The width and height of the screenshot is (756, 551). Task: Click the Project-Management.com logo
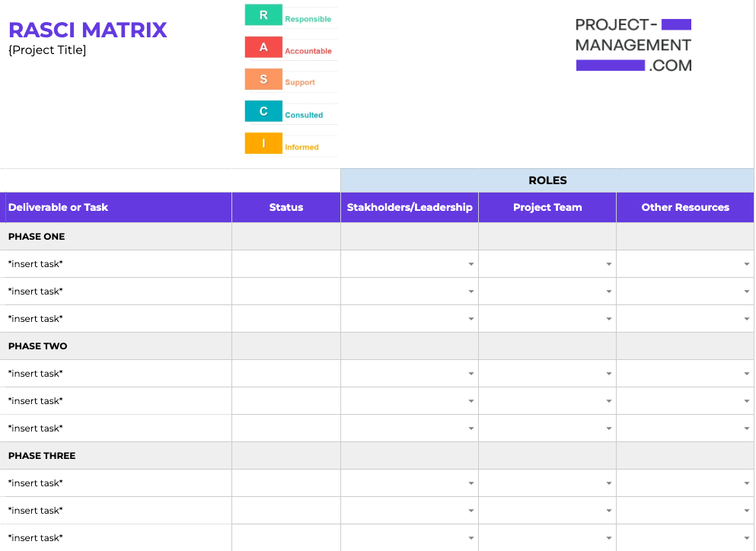(633, 43)
